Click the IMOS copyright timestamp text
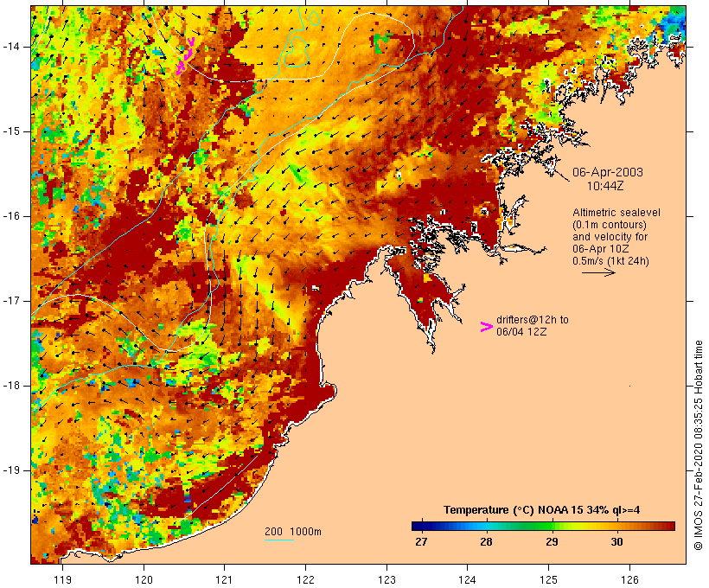Viewport: 709px width, 588px height. 698,445
